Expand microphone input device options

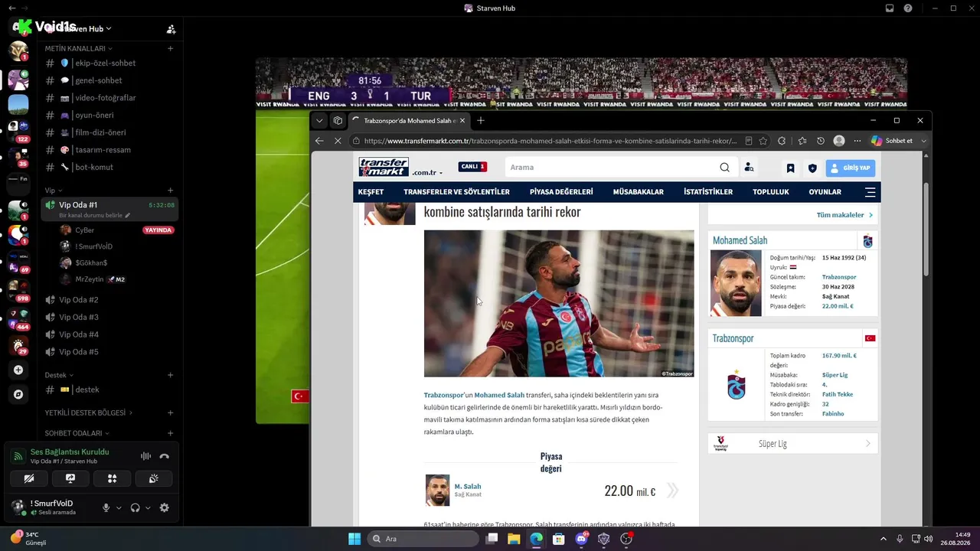pos(119,507)
